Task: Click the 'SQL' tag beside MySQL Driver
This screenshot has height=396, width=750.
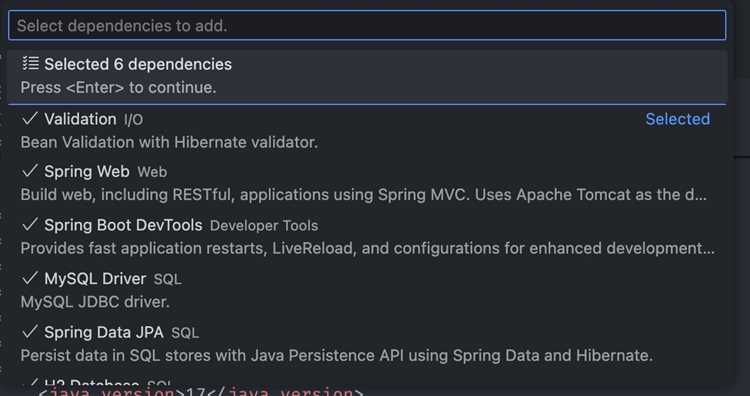Action: (167, 279)
